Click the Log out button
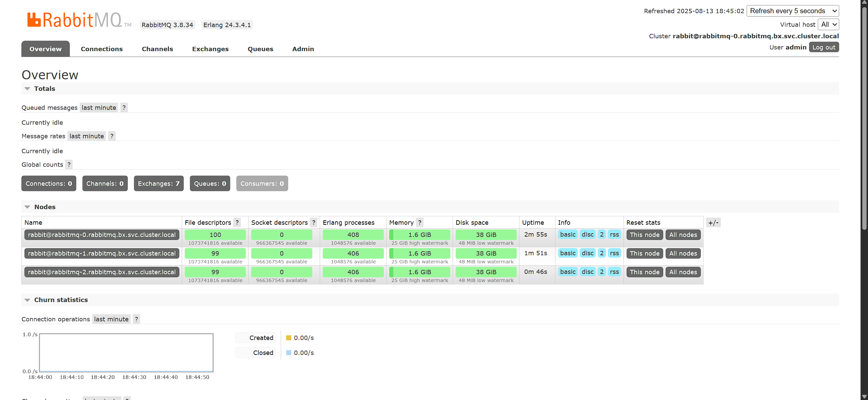Viewport: 868px width, 400px height. (x=824, y=47)
